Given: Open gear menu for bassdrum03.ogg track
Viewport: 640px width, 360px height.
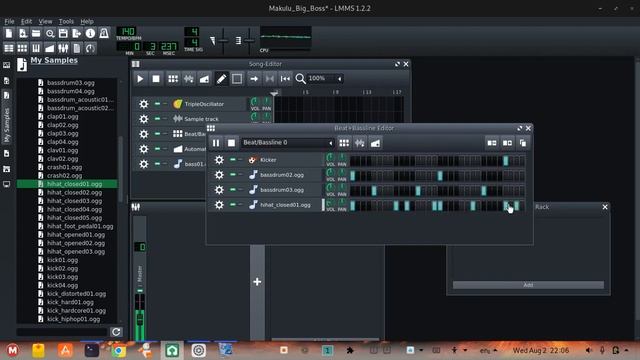Looking at the screenshot, I should (219, 190).
